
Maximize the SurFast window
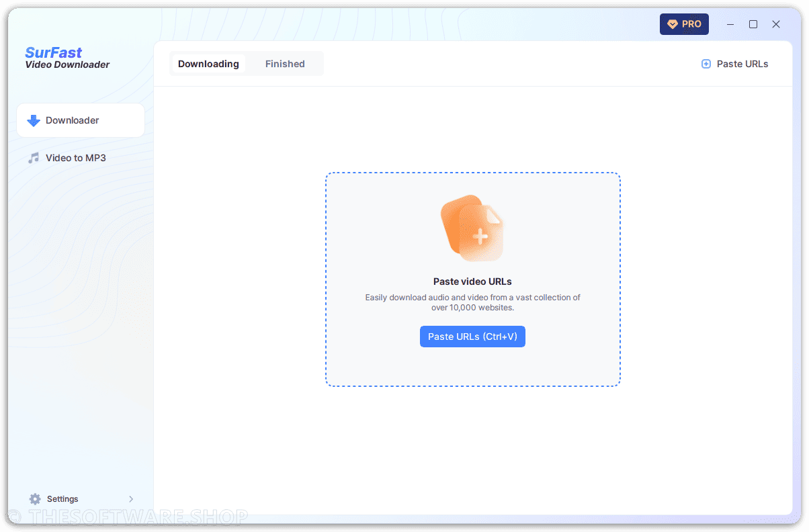click(x=753, y=24)
